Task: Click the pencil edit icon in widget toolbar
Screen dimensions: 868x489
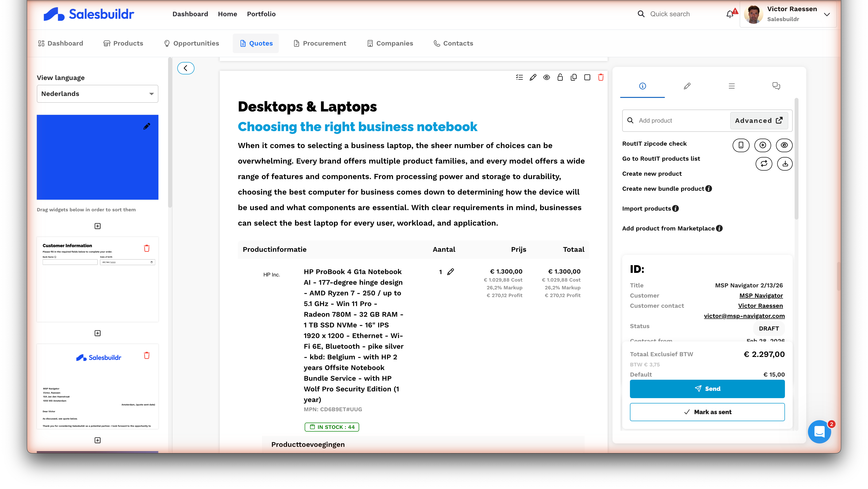Action: pyautogui.click(x=533, y=77)
